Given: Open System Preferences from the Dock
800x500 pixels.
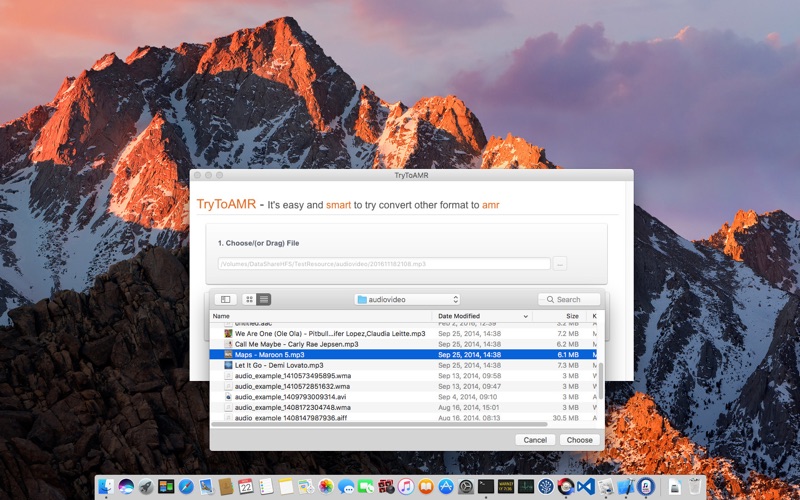Looking at the screenshot, I should click(x=466, y=486).
